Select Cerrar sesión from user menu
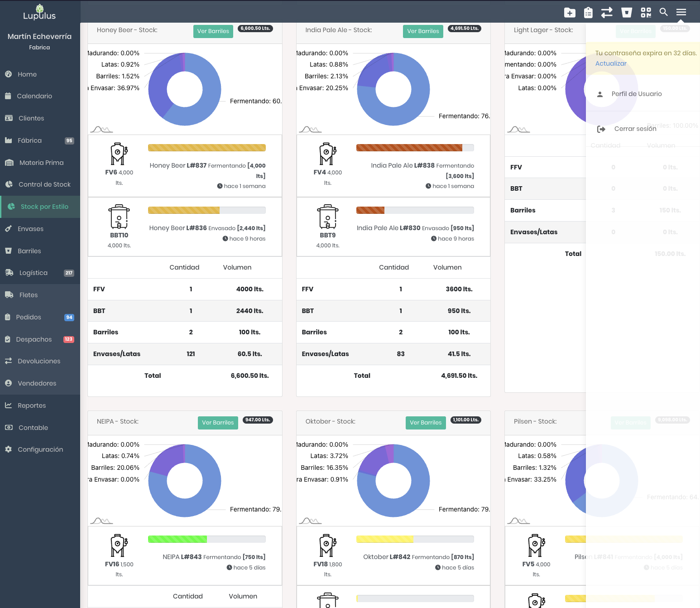This screenshot has height=608, width=700. click(635, 129)
